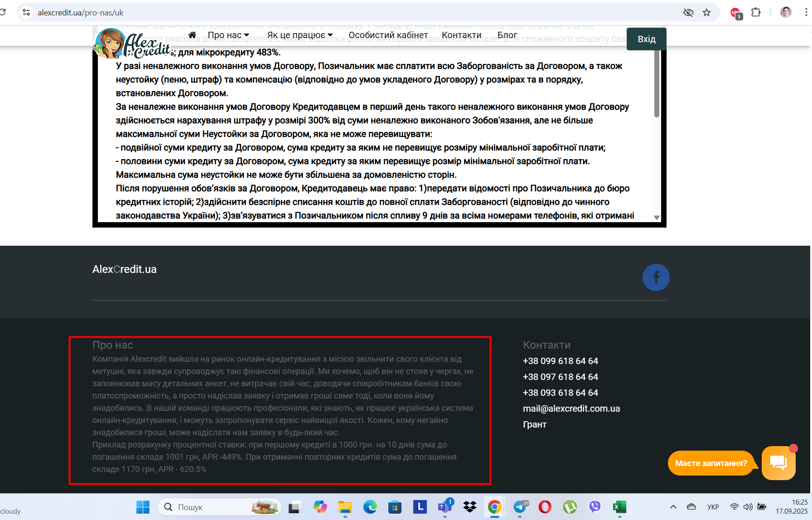Open Task View on the taskbar
This screenshot has width=812, height=520.
(x=295, y=507)
